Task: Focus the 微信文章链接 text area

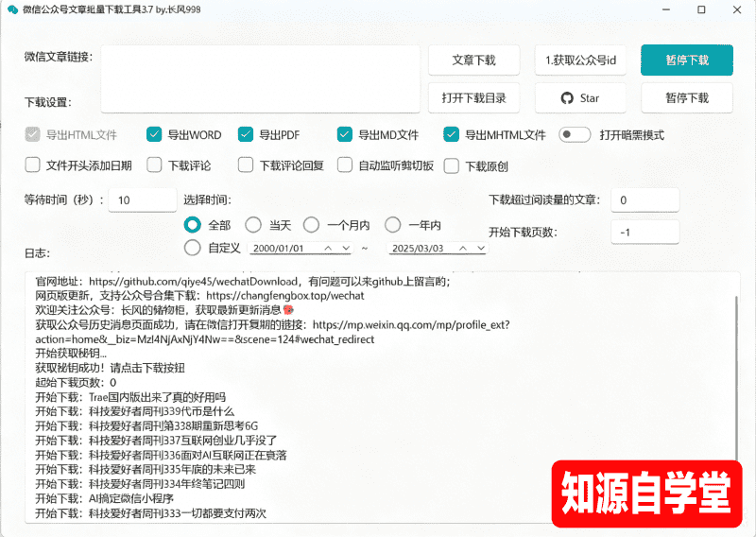Action: coord(261,79)
